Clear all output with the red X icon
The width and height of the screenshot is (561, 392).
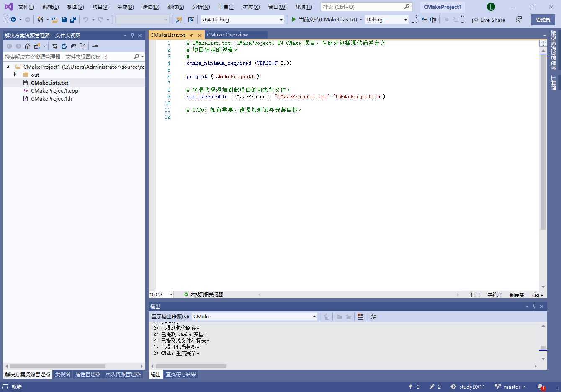tap(360, 317)
